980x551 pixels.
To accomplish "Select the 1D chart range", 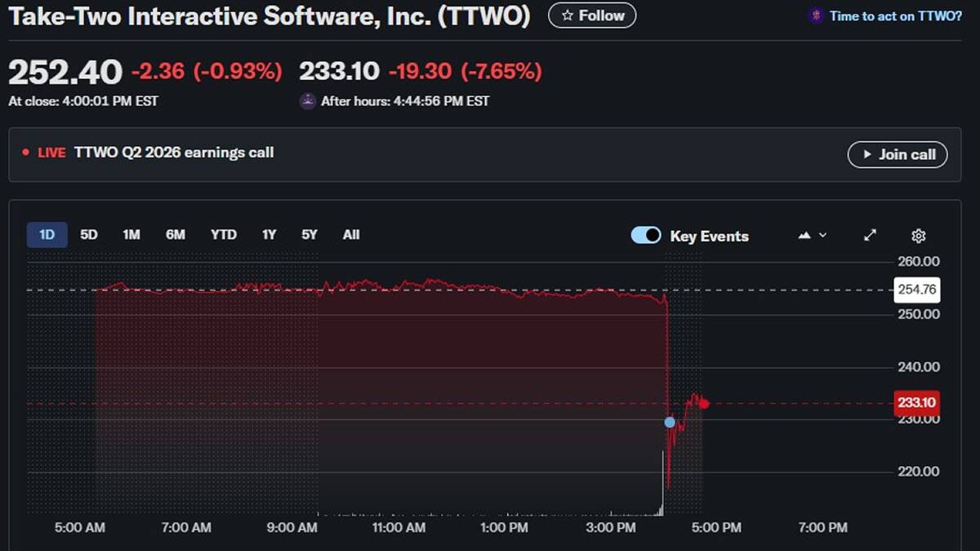I will point(47,235).
